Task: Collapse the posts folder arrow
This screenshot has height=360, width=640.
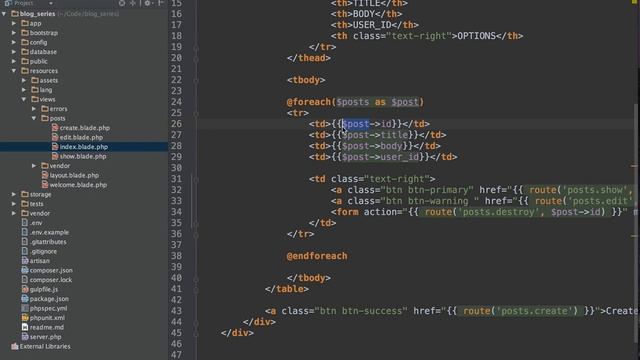Action: point(34,118)
